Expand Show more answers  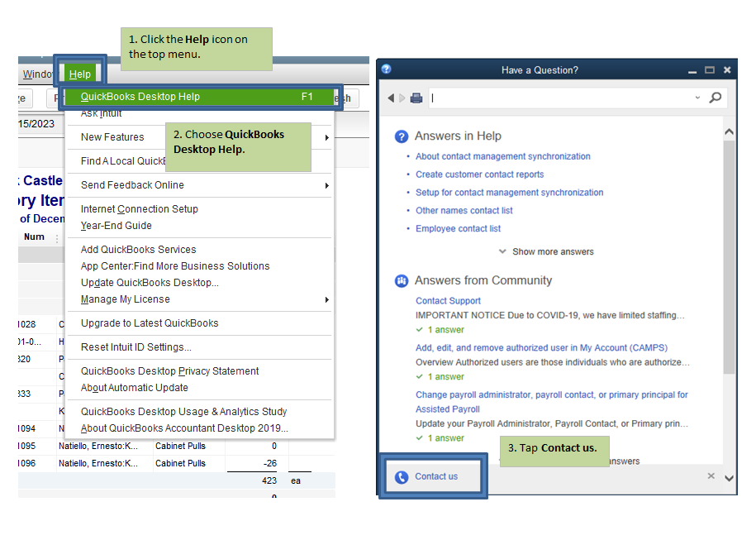546,251
